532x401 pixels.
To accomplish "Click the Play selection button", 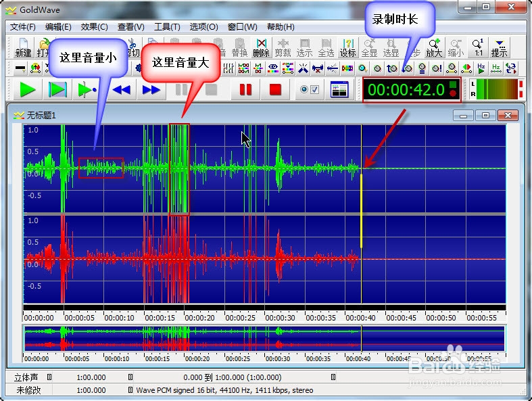I will (57, 90).
